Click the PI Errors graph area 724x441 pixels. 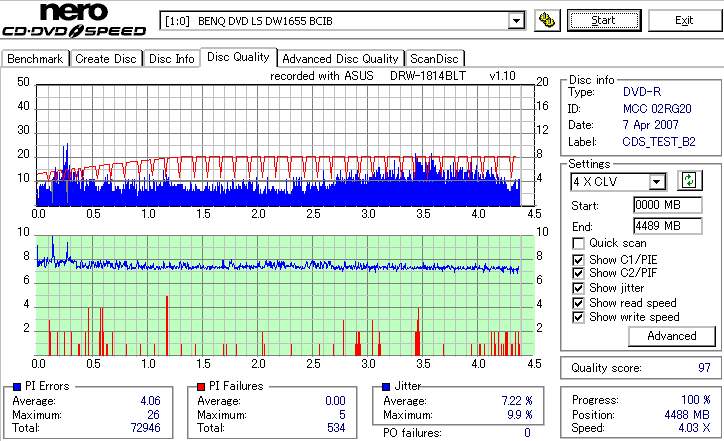click(x=285, y=145)
